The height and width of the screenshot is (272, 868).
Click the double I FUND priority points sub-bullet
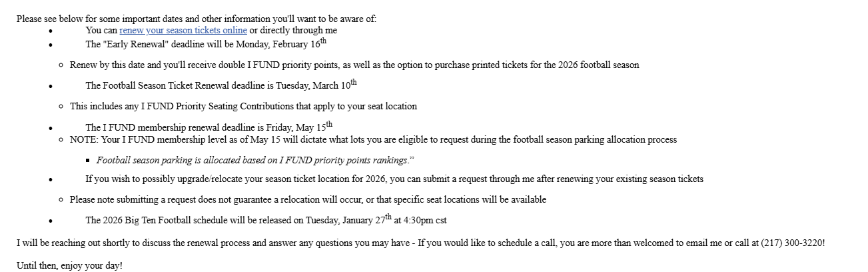pyautogui.click(x=354, y=65)
